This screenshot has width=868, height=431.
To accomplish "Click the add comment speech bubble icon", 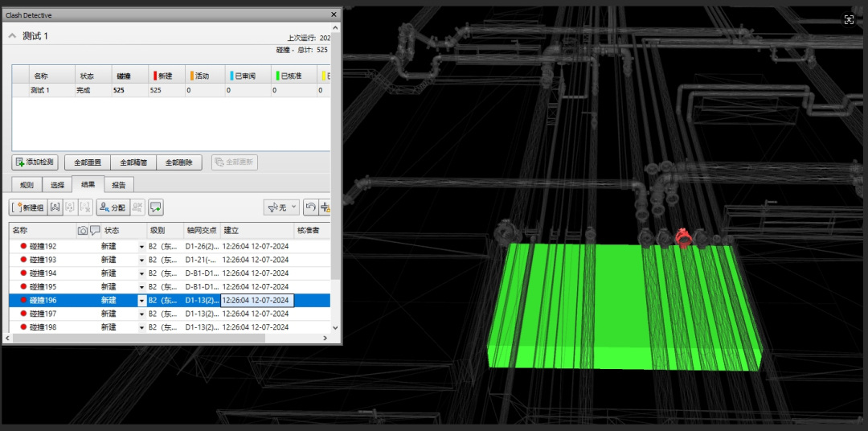I will pos(156,207).
